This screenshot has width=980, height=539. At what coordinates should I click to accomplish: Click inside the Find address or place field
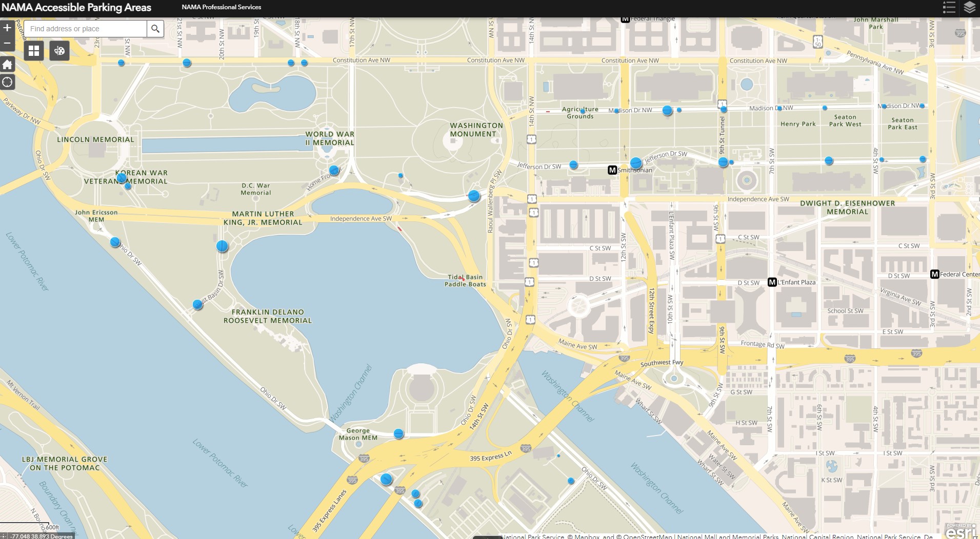[85, 28]
